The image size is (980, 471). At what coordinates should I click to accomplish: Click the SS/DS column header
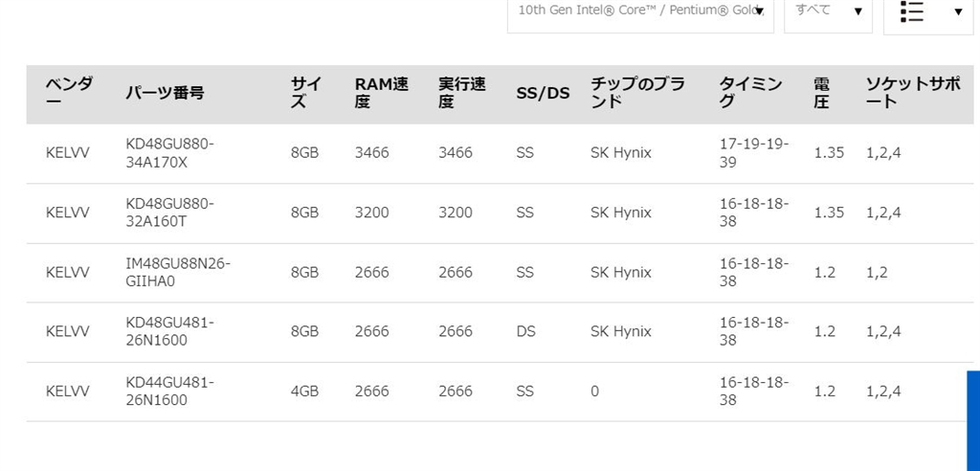point(543,93)
